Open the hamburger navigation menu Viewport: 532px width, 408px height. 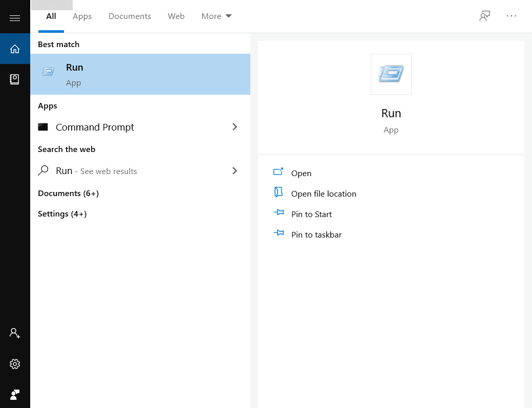[x=14, y=17]
